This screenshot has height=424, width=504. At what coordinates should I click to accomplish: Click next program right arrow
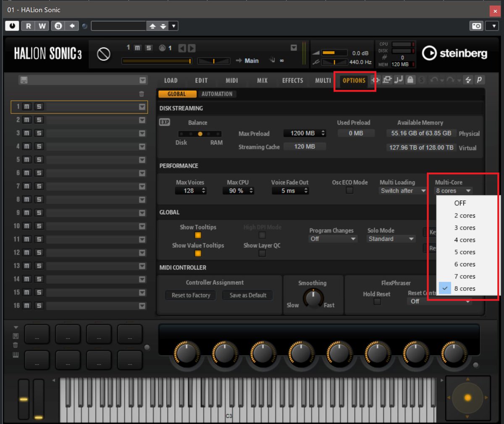pos(191,48)
